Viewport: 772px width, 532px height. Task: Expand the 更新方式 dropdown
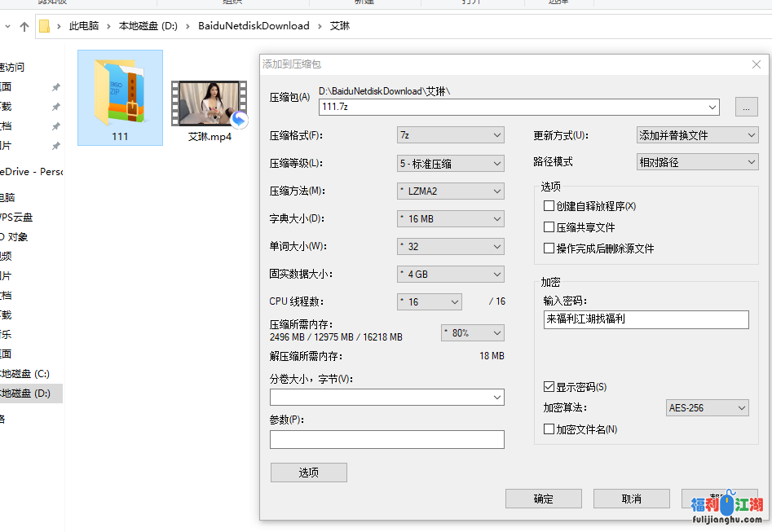click(x=697, y=135)
